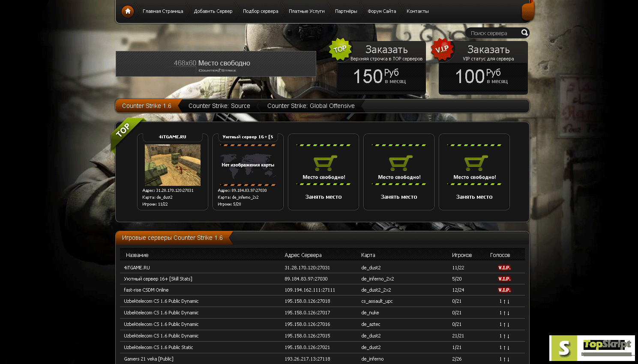
Task: Focus the Поиск сервера search field
Action: [494, 33]
